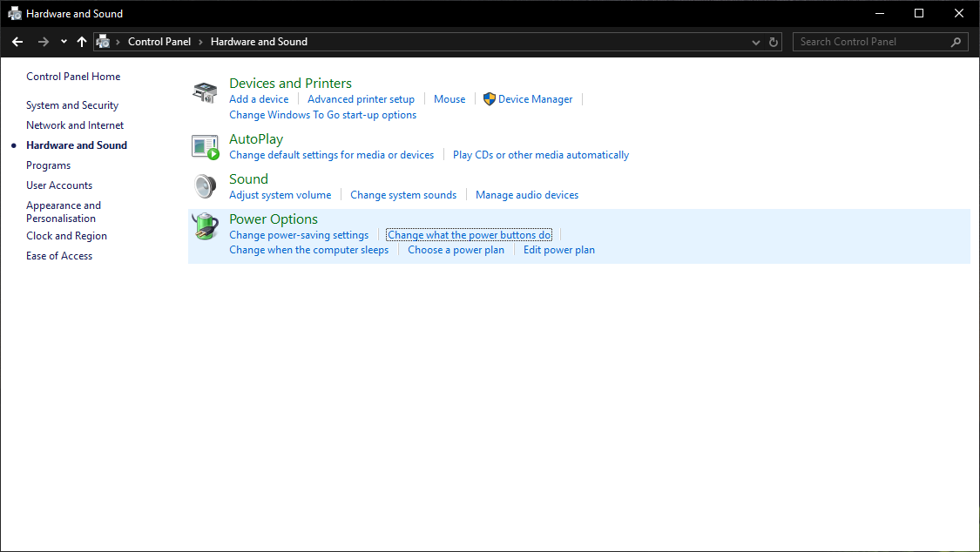Open the recent locations chevron beside forward arrow
Image resolution: width=980 pixels, height=552 pixels.
coord(63,41)
